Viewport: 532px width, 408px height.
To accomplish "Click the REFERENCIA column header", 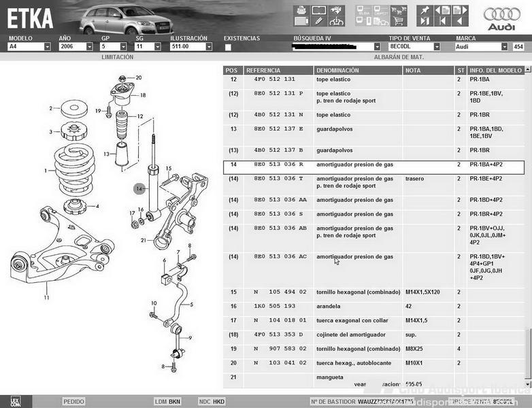I will (278, 70).
